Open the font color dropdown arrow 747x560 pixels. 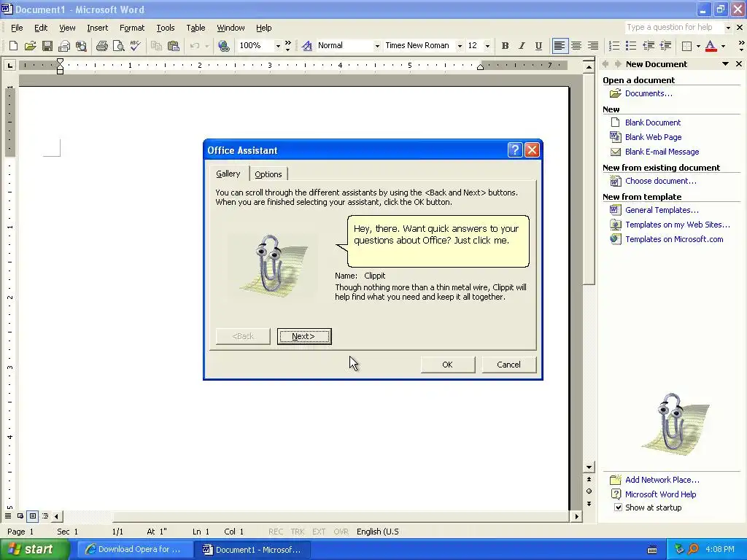(x=723, y=46)
